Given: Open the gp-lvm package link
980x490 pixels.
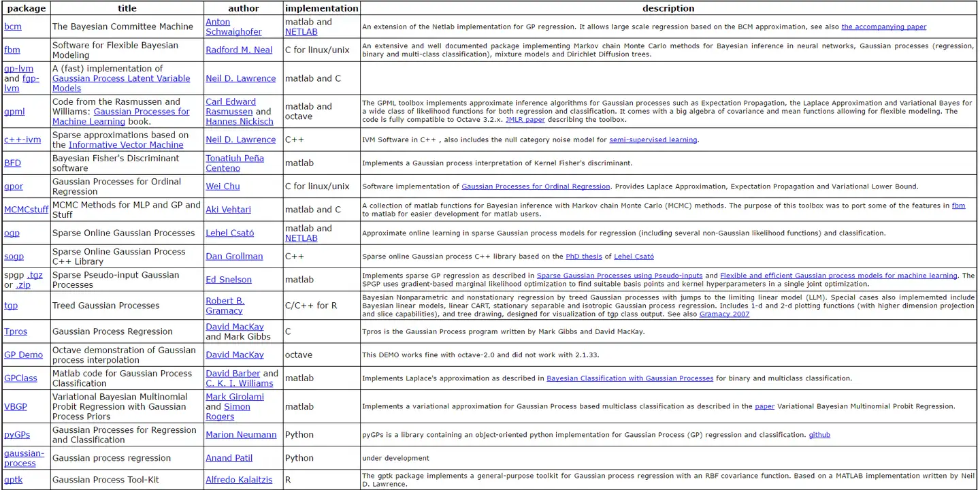Looking at the screenshot, I should 18,68.
